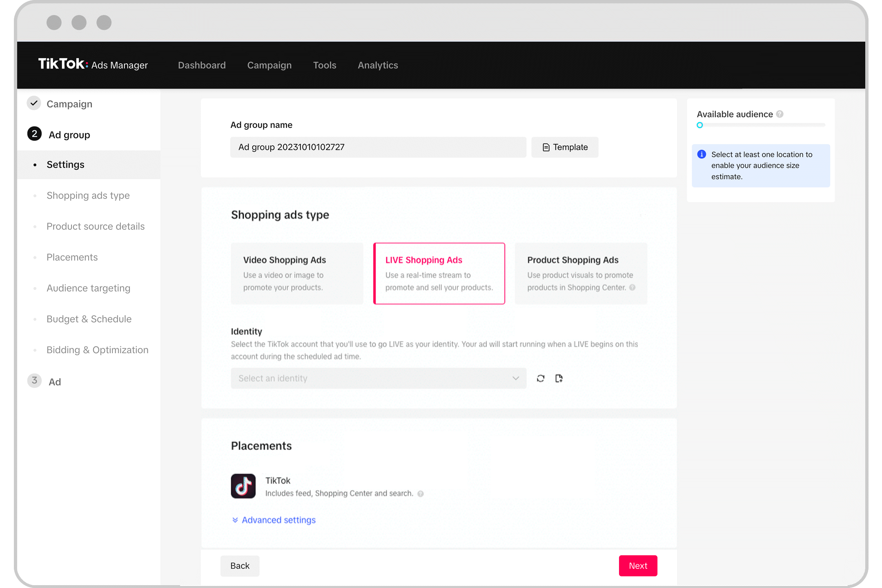
Task: Open the Dashboard menu
Action: [x=202, y=65]
